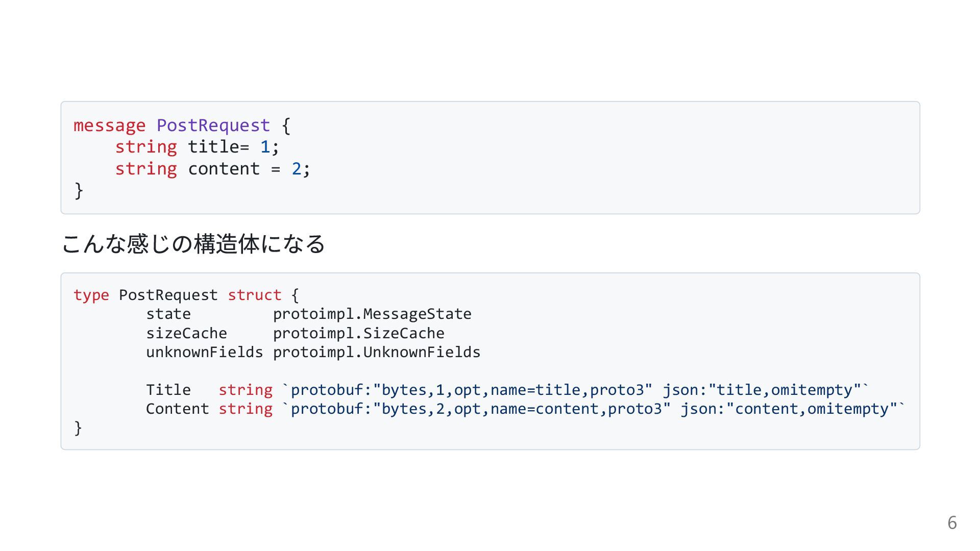Click the 'message' keyword in the proto block

pyautogui.click(x=109, y=126)
